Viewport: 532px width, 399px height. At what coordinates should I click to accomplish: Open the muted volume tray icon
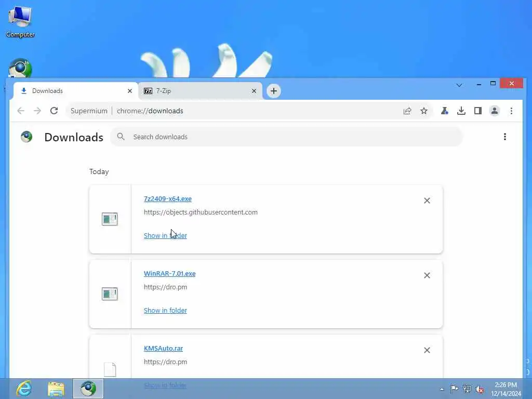[x=480, y=389]
